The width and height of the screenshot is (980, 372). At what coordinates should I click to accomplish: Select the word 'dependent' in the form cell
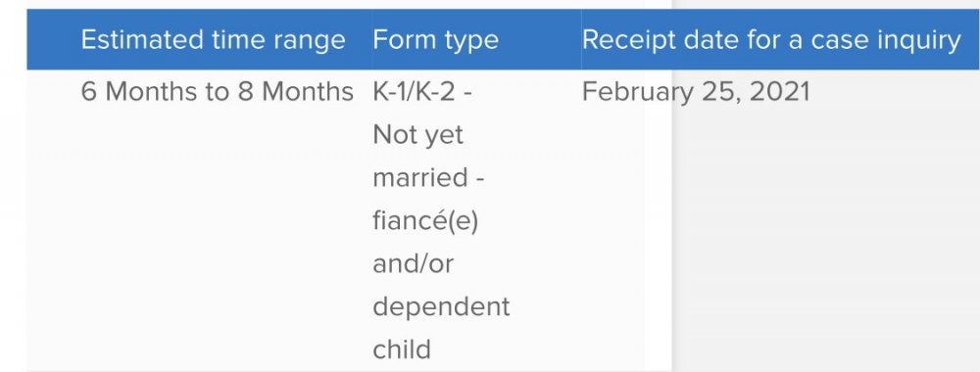441,307
